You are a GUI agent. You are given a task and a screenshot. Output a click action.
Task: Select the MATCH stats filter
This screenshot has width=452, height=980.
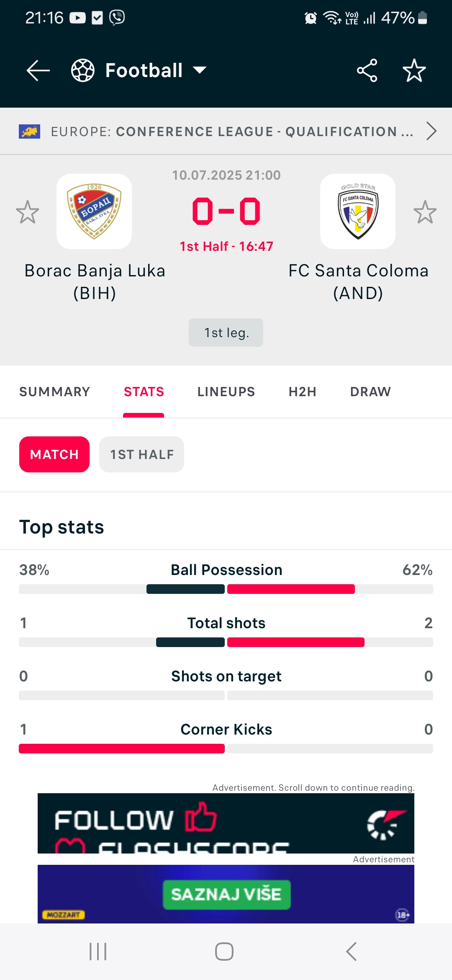click(54, 454)
